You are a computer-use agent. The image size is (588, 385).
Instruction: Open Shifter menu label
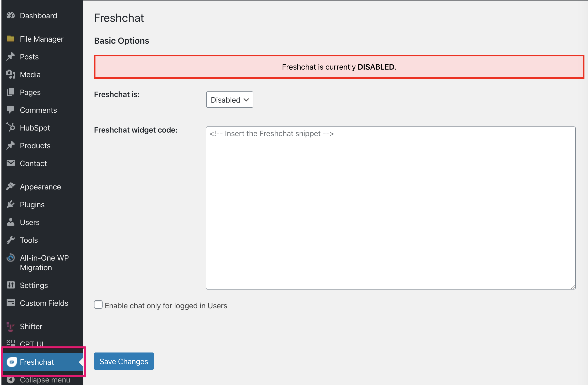[x=31, y=326]
